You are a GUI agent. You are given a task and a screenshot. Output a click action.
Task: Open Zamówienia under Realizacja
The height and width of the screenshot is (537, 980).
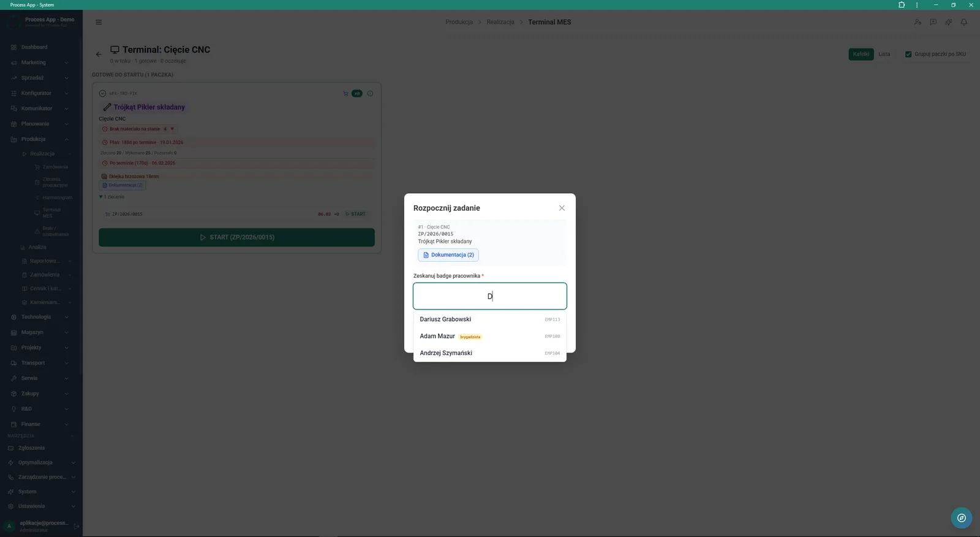click(55, 167)
